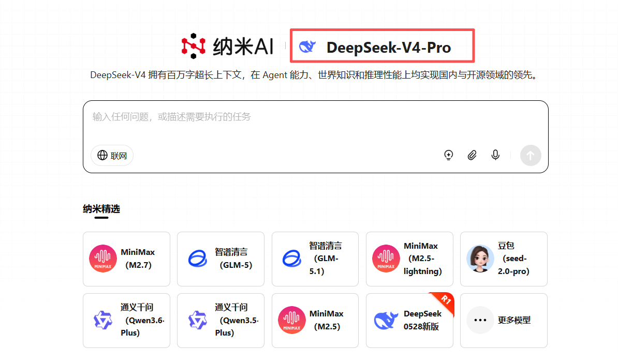Click the globe icon in 联网 button

click(x=102, y=156)
